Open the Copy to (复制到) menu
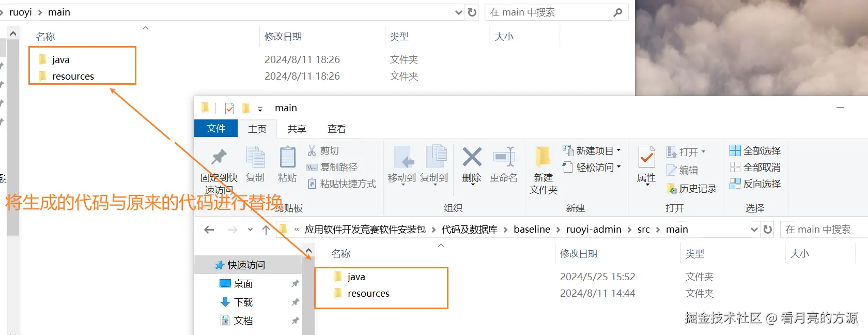Image resolution: width=868 pixels, height=335 pixels. 434,165
